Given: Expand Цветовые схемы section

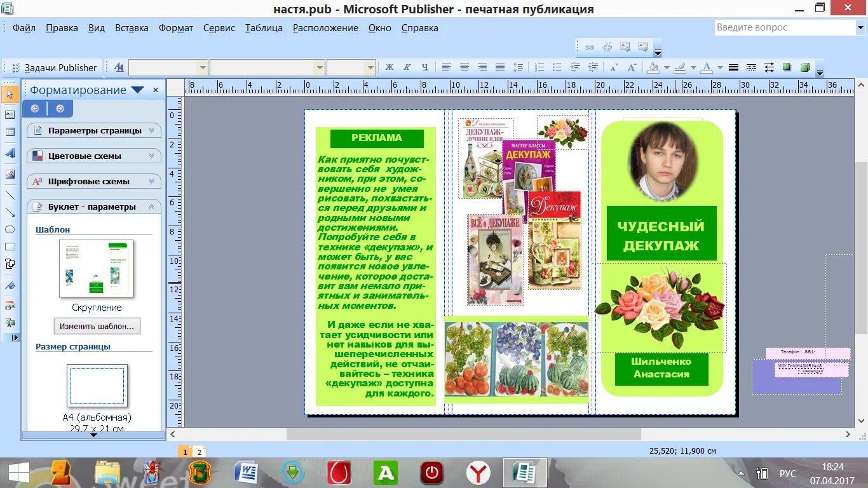Looking at the screenshot, I should coord(94,156).
